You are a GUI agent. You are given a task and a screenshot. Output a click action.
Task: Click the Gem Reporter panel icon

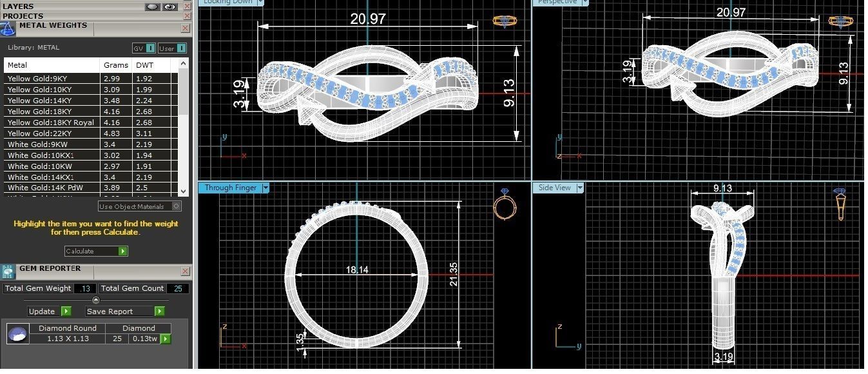8,271
